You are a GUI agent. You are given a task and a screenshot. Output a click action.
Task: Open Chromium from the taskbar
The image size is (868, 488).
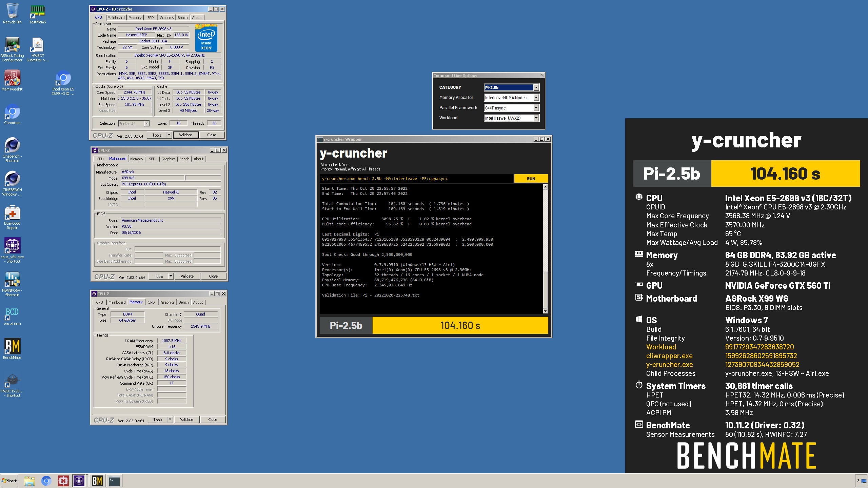pyautogui.click(x=46, y=481)
